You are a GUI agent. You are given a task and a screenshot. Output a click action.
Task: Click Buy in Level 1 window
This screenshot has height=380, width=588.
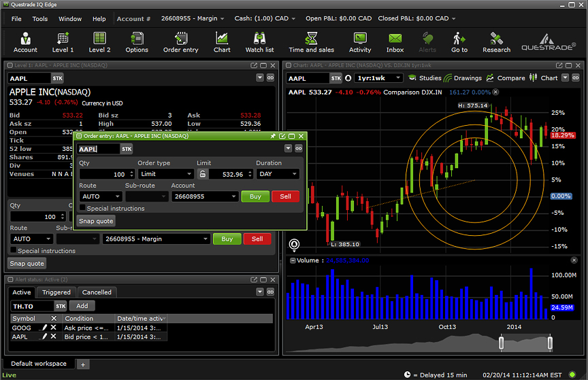[227, 239]
